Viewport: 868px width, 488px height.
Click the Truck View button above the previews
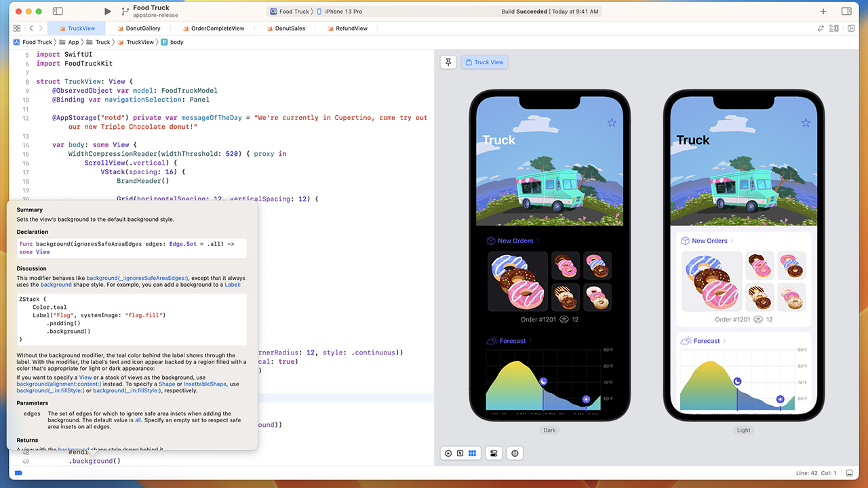[x=484, y=62]
